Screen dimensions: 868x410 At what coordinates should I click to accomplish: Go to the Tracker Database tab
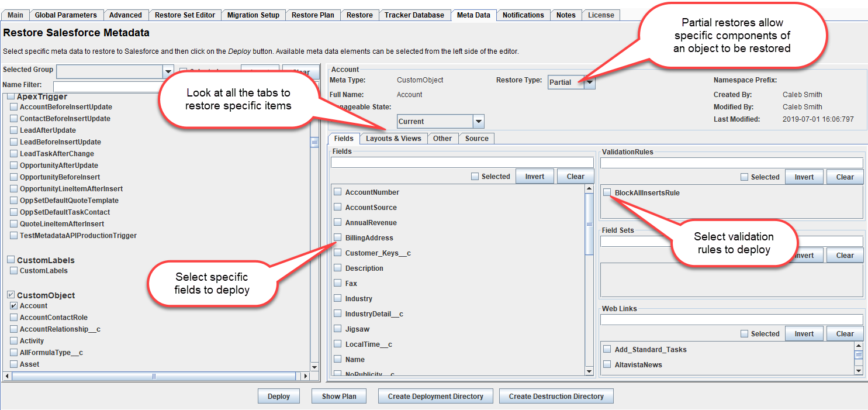[414, 15]
